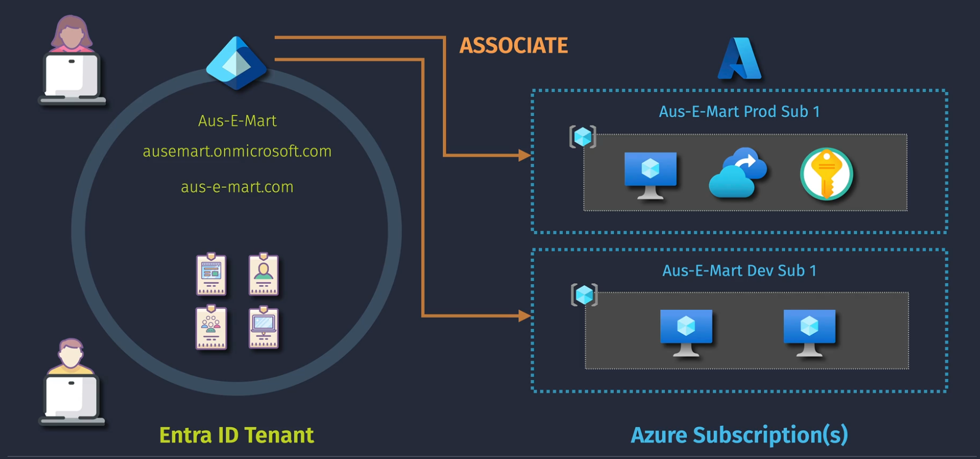The height and width of the screenshot is (459, 980).
Task: Click the ASSOCIATE label
Action: (x=513, y=45)
